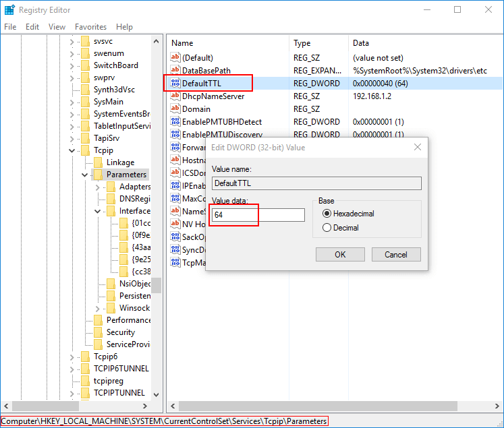Image resolution: width=504 pixels, height=428 pixels.
Task: Click the tree pane scroll down arrow
Action: coord(157,394)
